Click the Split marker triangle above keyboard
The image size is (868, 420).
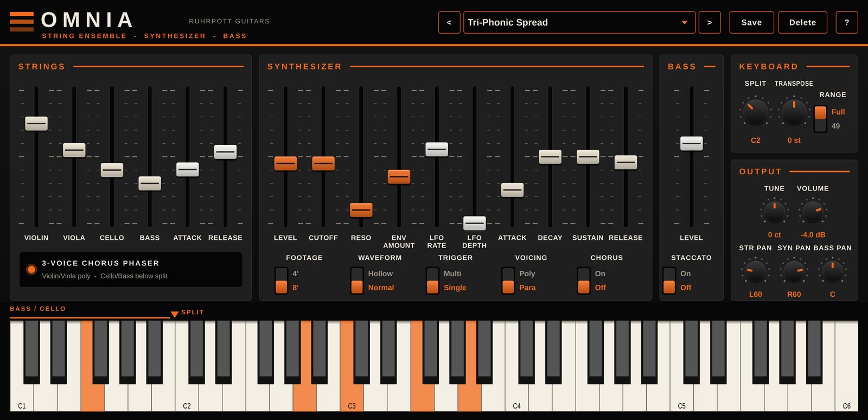point(175,314)
